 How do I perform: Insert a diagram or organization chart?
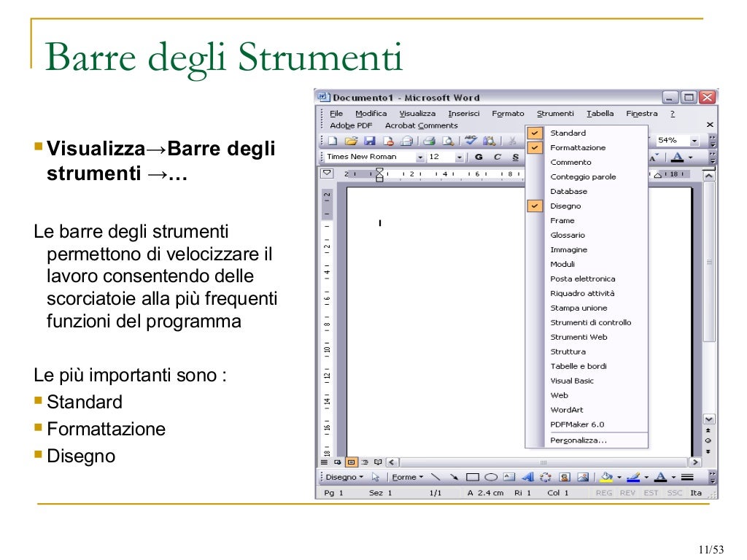[546, 477]
